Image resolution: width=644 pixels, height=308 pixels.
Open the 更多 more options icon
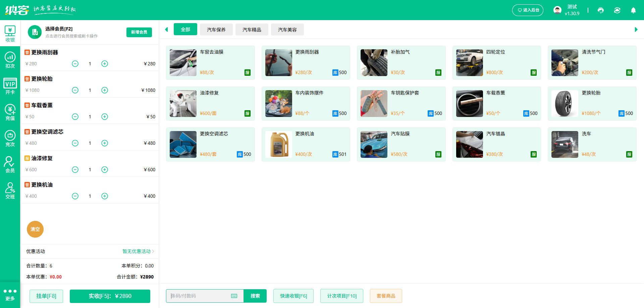(x=10, y=294)
